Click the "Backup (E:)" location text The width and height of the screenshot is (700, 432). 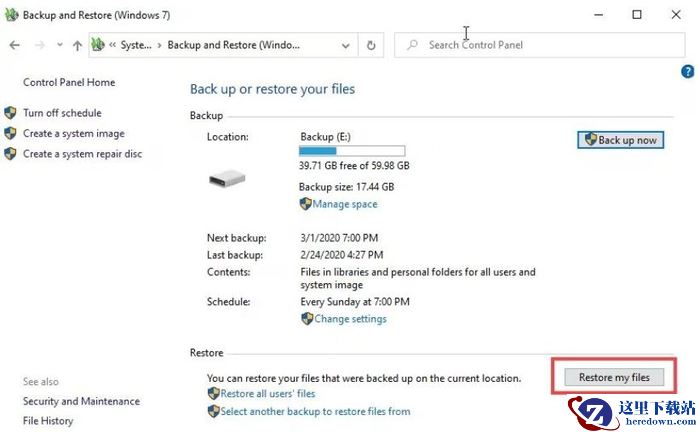click(x=325, y=137)
